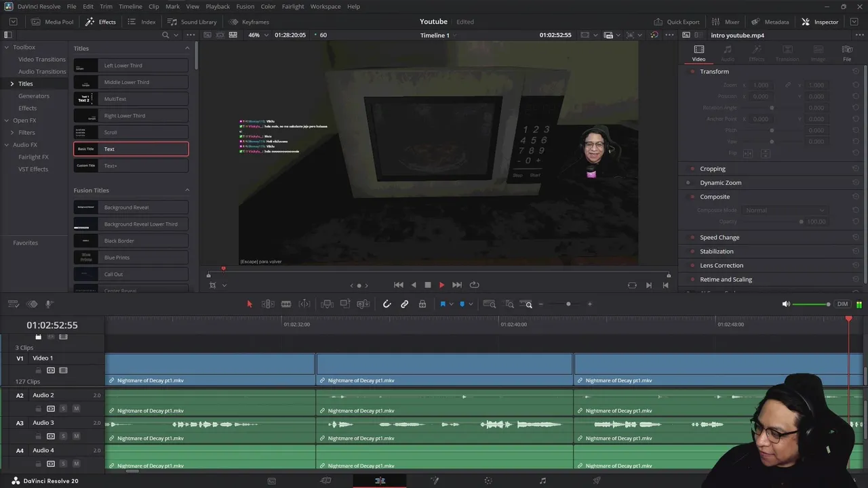Collapse the Toolbox section
Image resolution: width=868 pixels, height=488 pixels.
point(6,47)
